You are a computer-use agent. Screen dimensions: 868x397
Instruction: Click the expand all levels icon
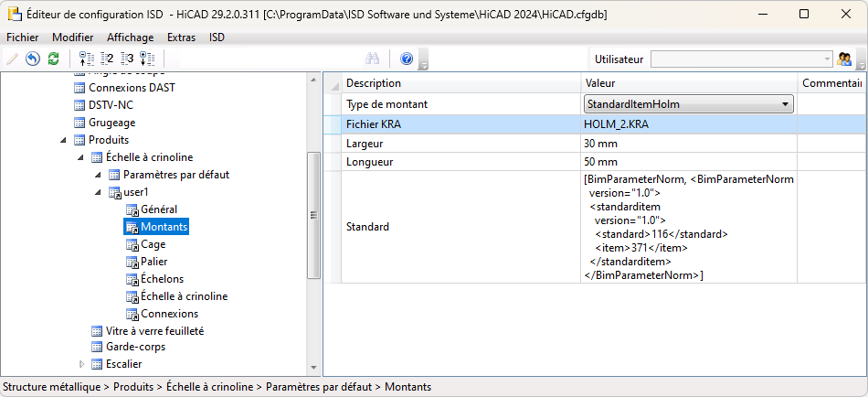pyautogui.click(x=147, y=59)
